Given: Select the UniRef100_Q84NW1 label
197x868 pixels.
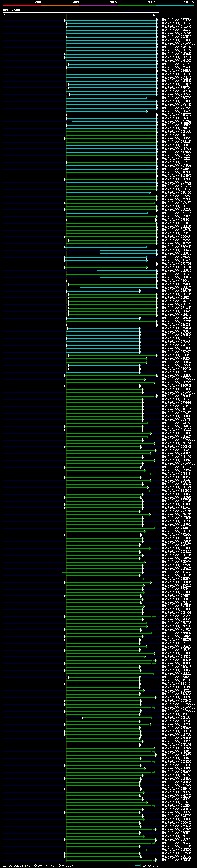Looking at the screenshot, I should point(176,71).
